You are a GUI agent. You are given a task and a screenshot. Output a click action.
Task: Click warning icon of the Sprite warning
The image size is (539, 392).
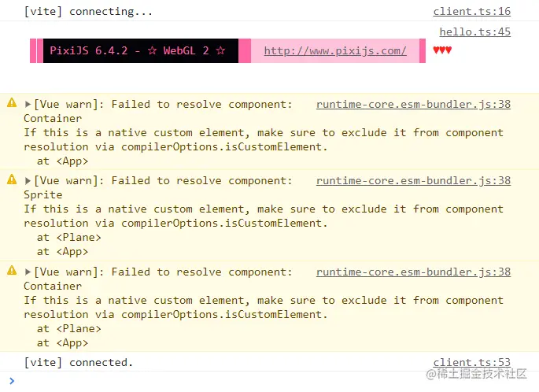(x=12, y=179)
